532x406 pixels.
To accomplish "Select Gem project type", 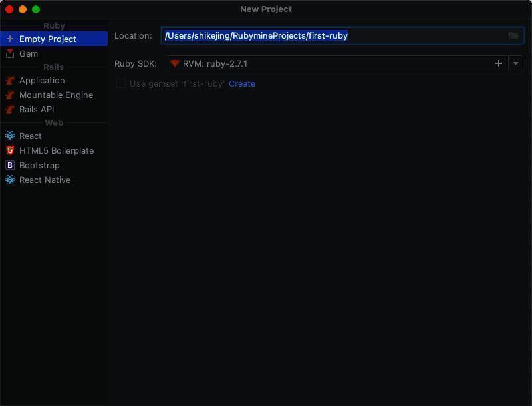I will 29,53.
